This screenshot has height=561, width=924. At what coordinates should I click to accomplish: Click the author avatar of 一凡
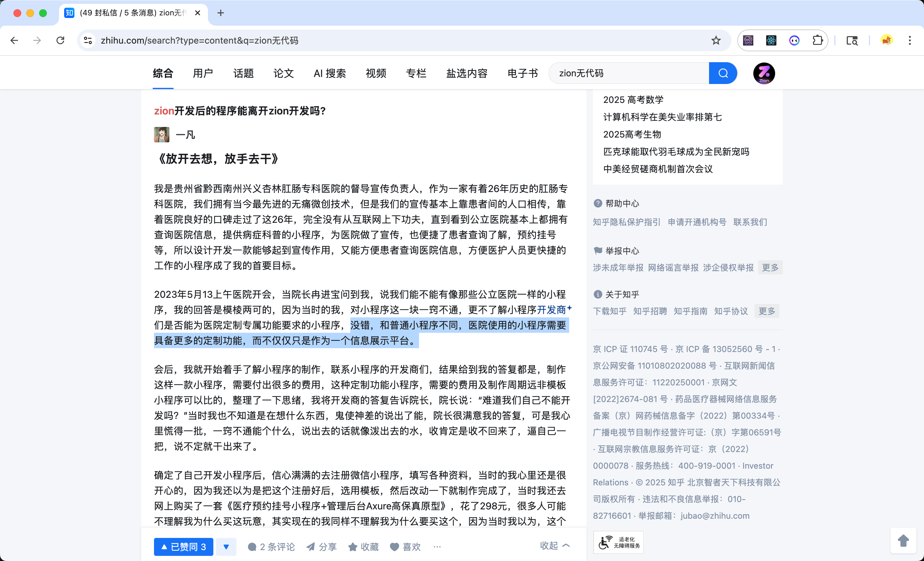(x=162, y=135)
